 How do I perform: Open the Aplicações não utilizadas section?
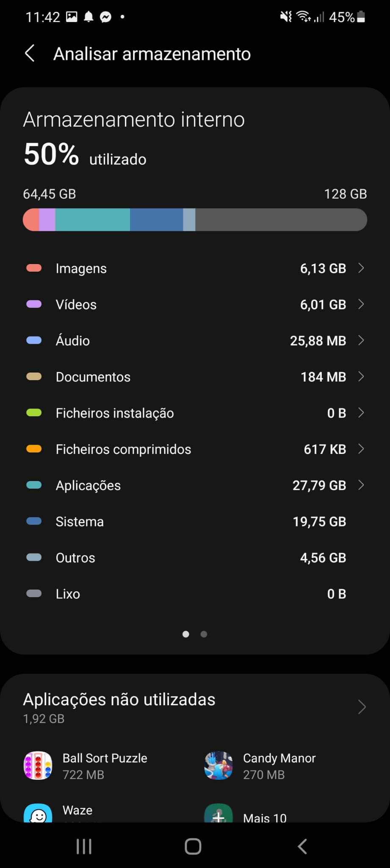362,707
